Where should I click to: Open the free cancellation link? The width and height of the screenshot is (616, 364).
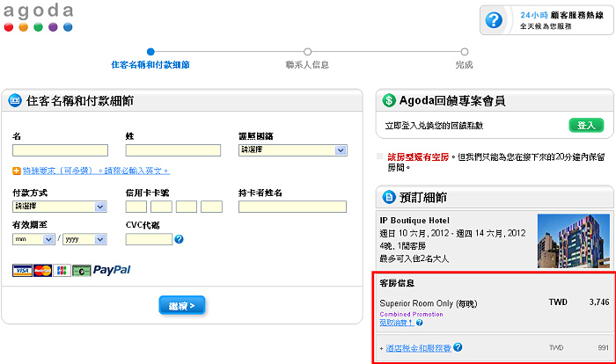[397, 323]
